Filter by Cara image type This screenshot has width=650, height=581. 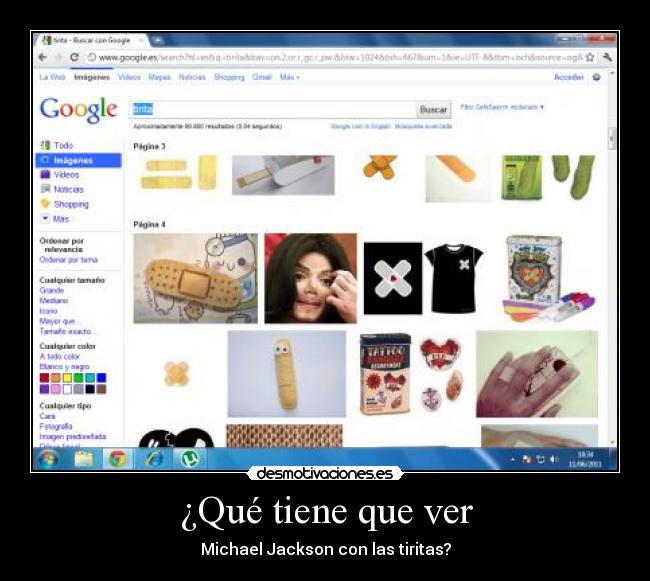click(x=48, y=416)
